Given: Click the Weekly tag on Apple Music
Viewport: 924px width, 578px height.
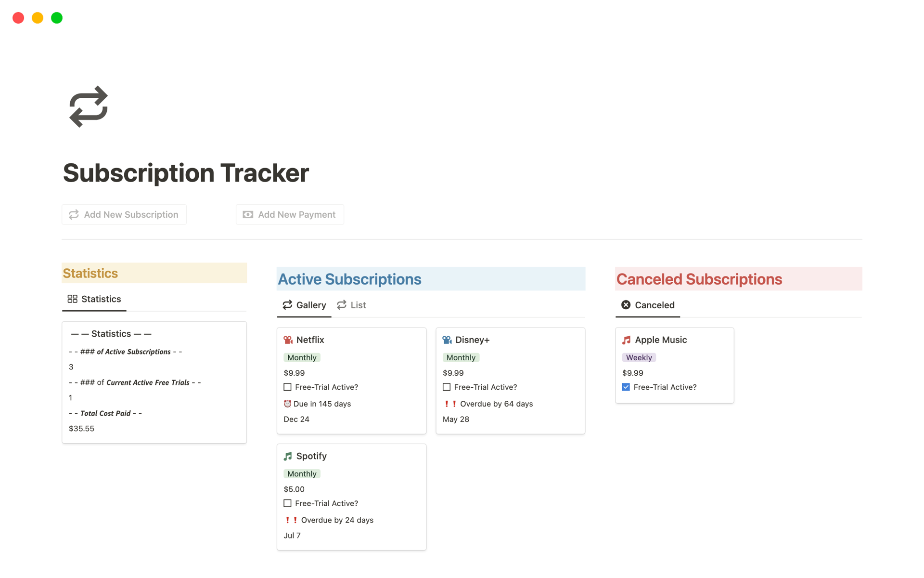Looking at the screenshot, I should pos(639,357).
